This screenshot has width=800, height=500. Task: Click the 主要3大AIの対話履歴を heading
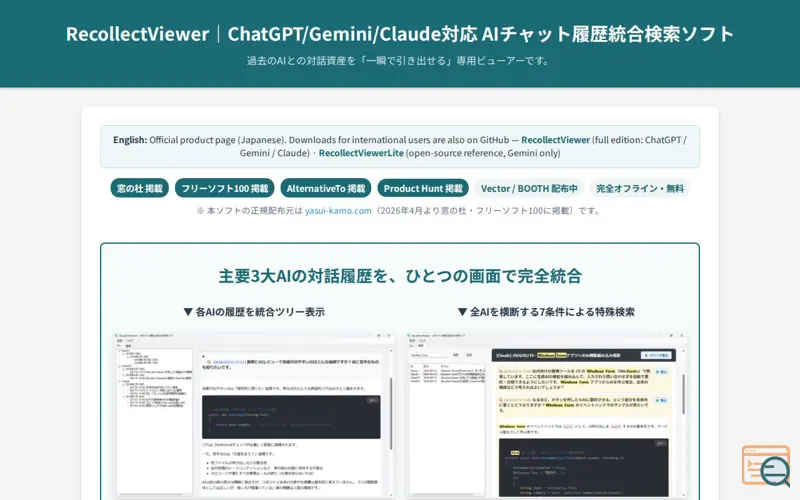coord(400,276)
